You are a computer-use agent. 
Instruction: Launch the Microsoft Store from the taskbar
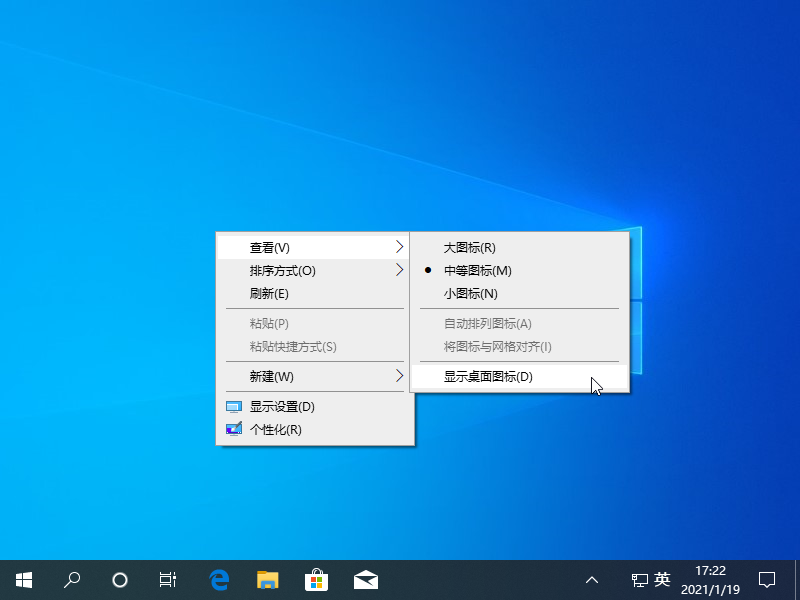pos(317,579)
